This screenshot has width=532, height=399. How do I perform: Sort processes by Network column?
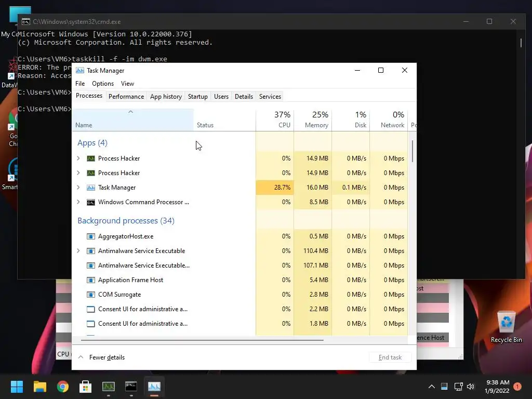click(389, 120)
